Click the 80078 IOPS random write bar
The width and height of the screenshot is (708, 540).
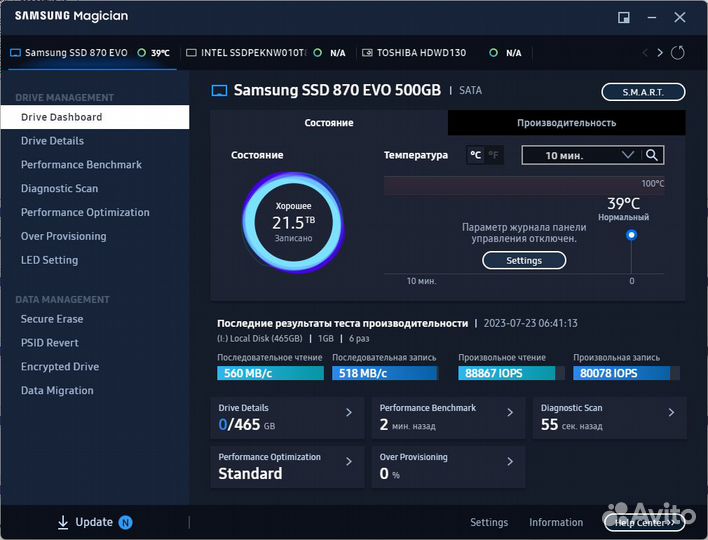pos(626,373)
